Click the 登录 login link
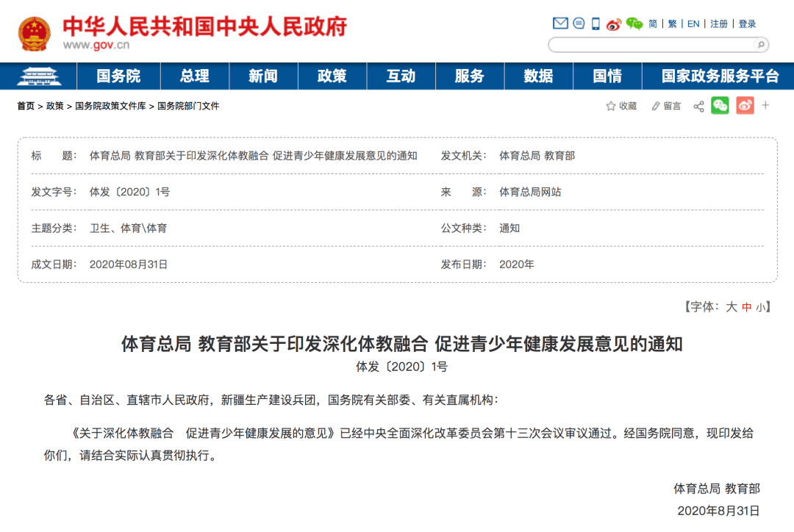 [747, 24]
